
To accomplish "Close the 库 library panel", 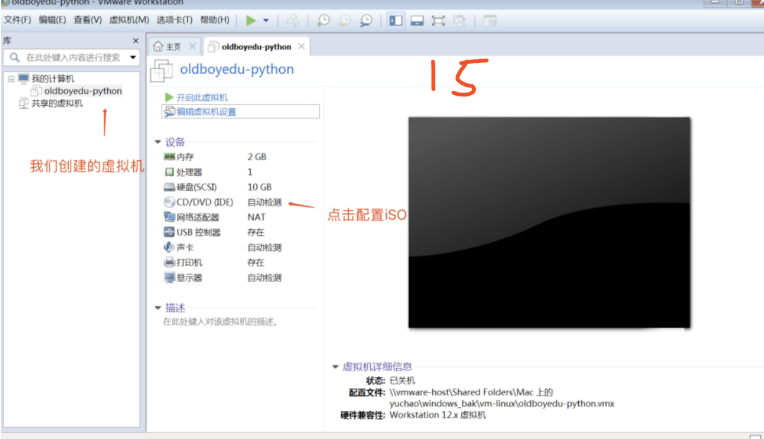I will 135,40.
